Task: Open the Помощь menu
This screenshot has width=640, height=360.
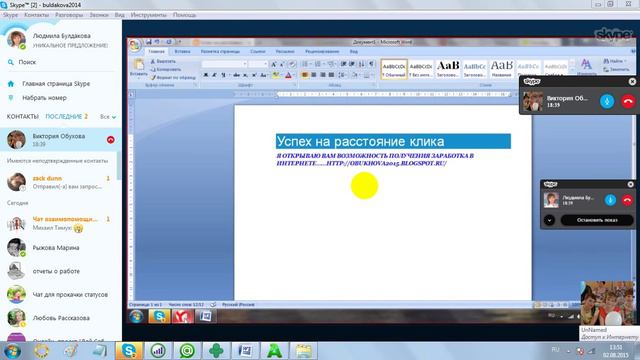Action: (184, 15)
